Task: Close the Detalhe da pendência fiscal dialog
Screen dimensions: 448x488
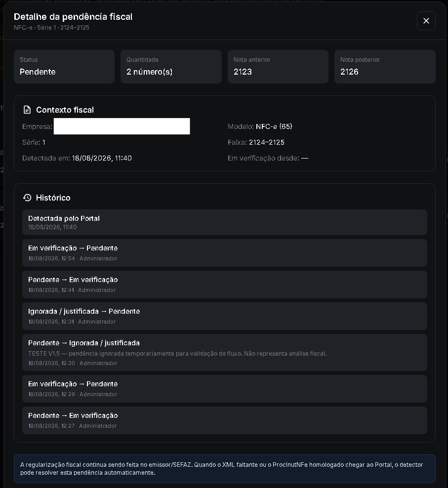Action: [x=426, y=21]
